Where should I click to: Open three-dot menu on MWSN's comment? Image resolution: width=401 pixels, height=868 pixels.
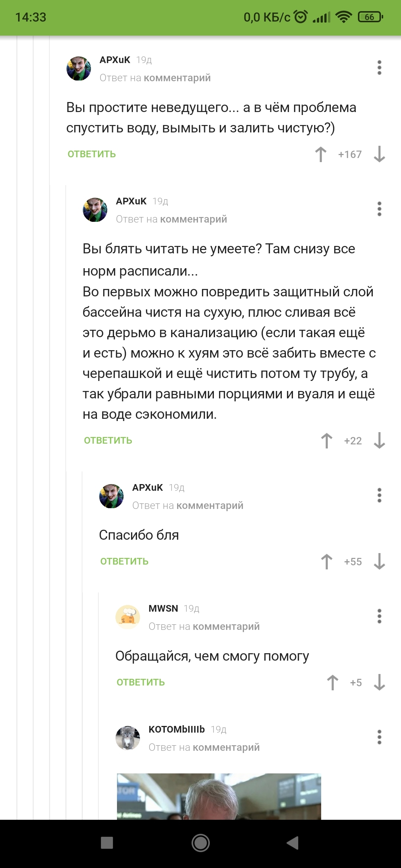click(379, 616)
